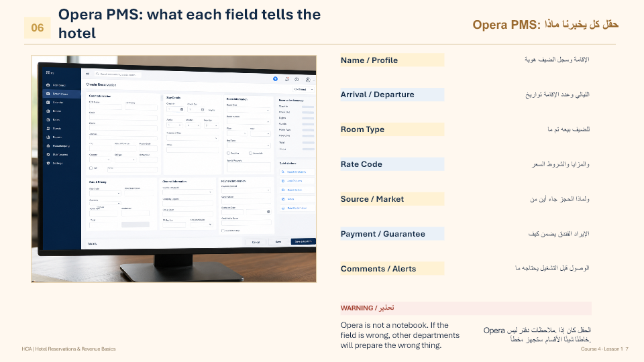Click the Dashboard home icon in sidebar
The image size is (644, 362).
(48, 85)
